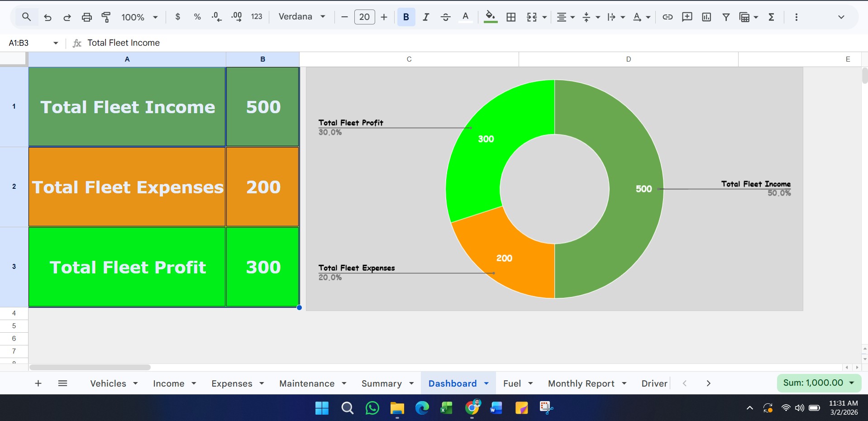Open the borders tool
Image resolution: width=868 pixels, height=421 pixels.
pos(511,17)
